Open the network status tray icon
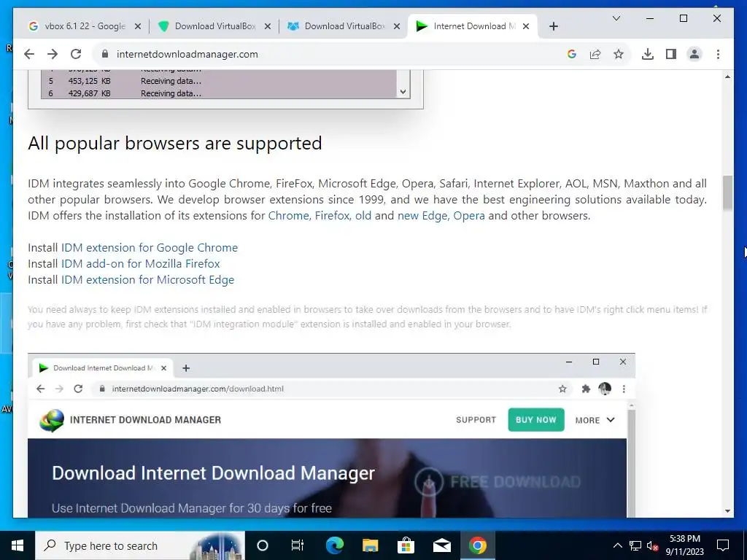The image size is (747, 560). (x=635, y=545)
